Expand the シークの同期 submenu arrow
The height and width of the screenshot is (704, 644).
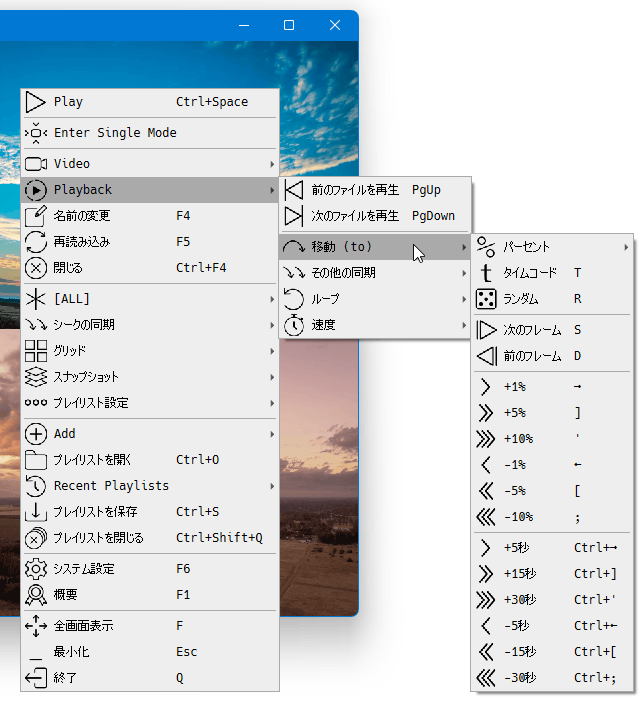click(272, 325)
